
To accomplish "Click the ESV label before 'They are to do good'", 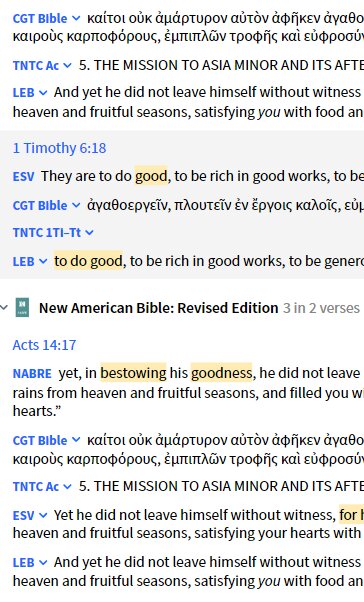I will 23,177.
